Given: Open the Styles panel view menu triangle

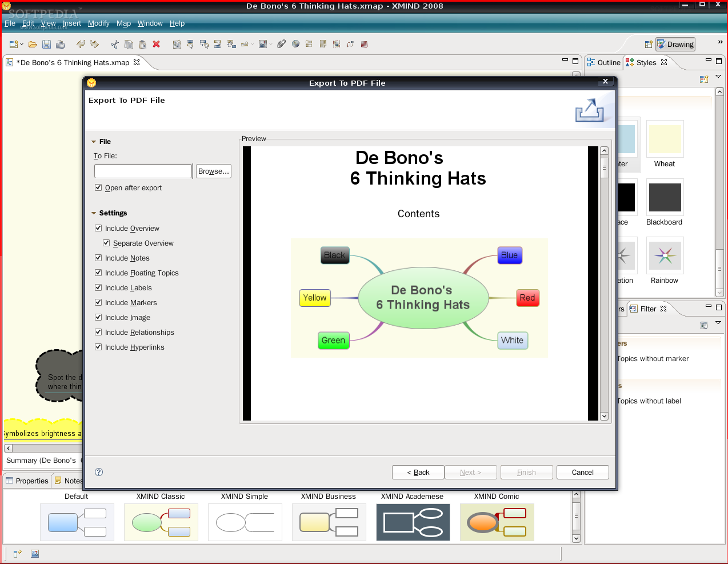Looking at the screenshot, I should tap(718, 77).
